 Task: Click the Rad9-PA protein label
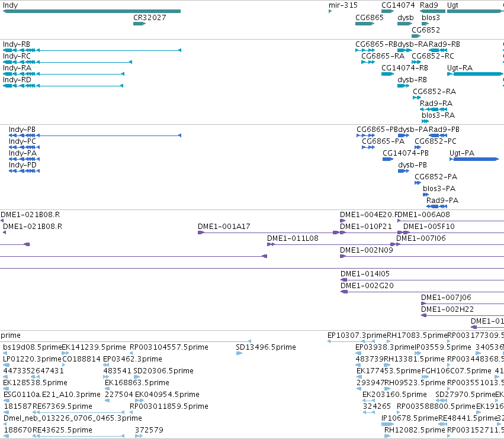442,201
